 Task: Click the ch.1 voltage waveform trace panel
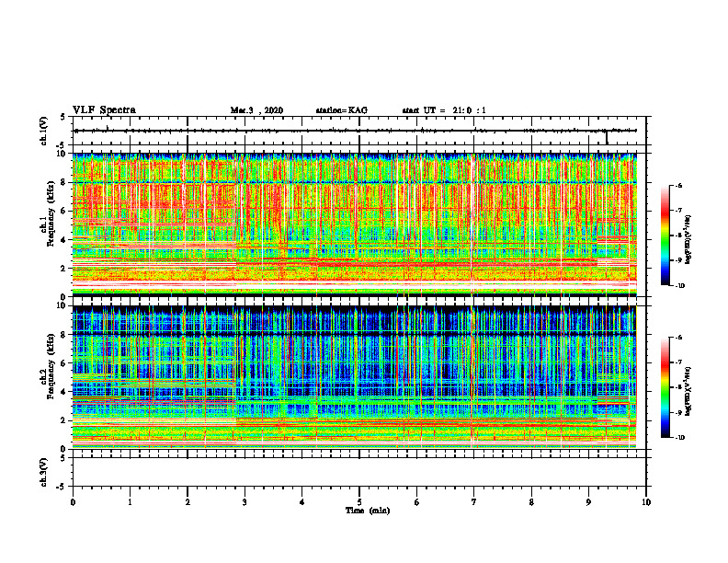tap(359, 131)
